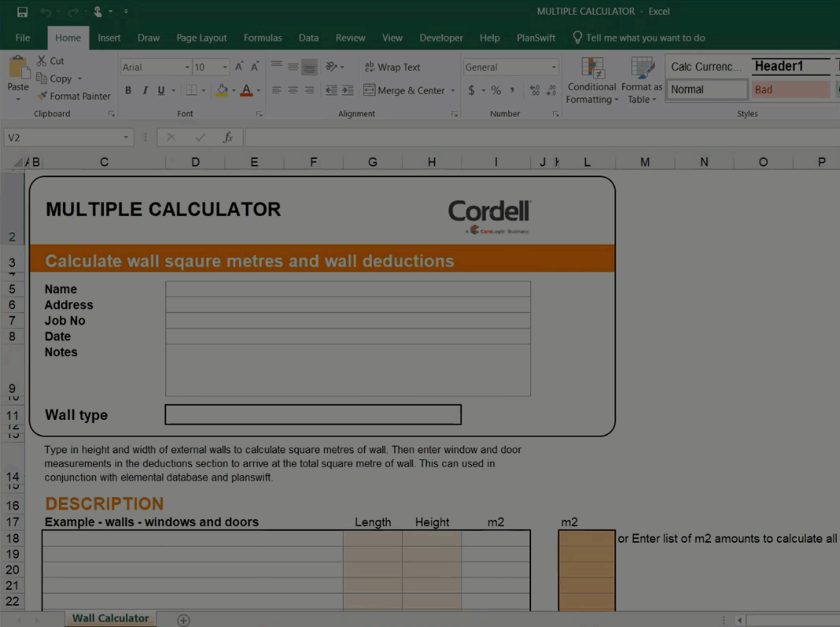Click Tell me what you want to do
Viewport: 840px width, 627px height.
coord(639,38)
